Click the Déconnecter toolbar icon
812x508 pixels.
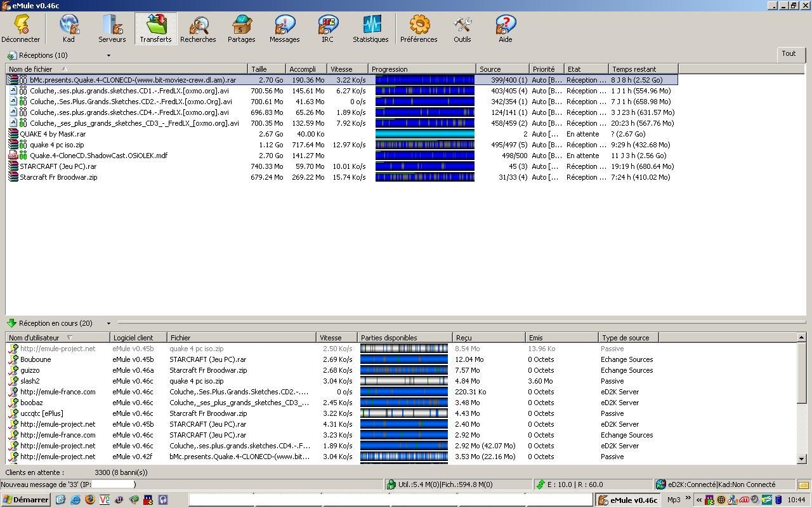click(21, 29)
